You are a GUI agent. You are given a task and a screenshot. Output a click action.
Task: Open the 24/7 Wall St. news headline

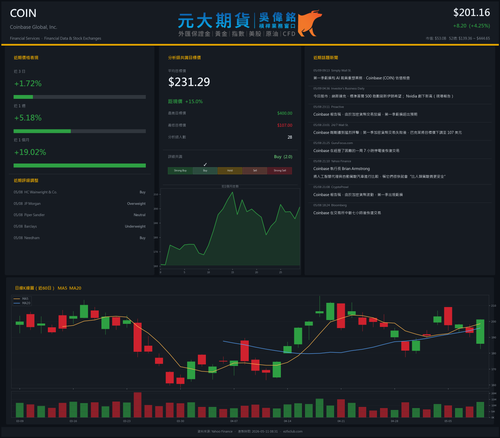click(387, 133)
